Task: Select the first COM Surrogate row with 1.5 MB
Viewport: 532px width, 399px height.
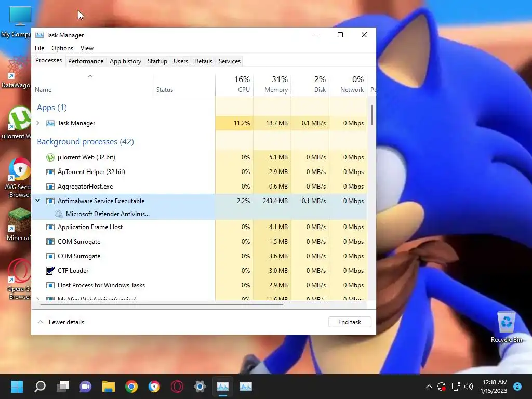Action: coord(199,242)
